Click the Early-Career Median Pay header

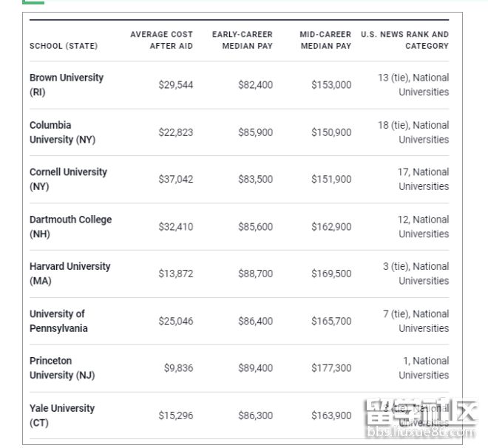coord(243,40)
